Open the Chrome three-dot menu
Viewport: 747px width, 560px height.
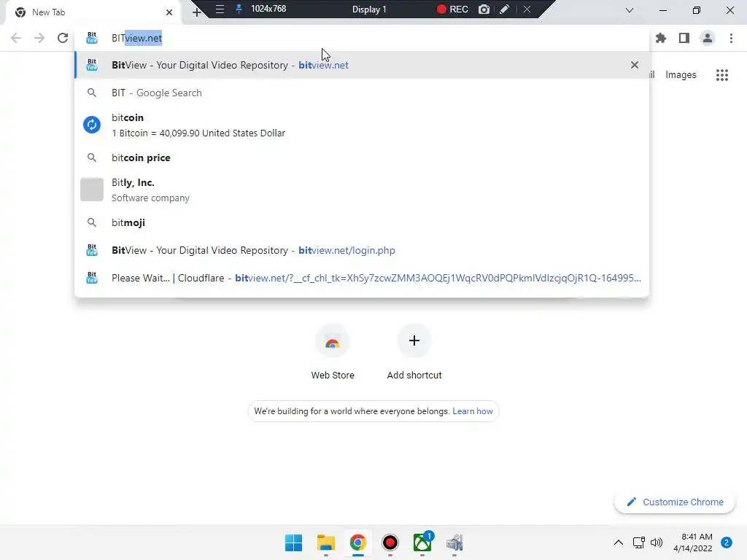(731, 38)
